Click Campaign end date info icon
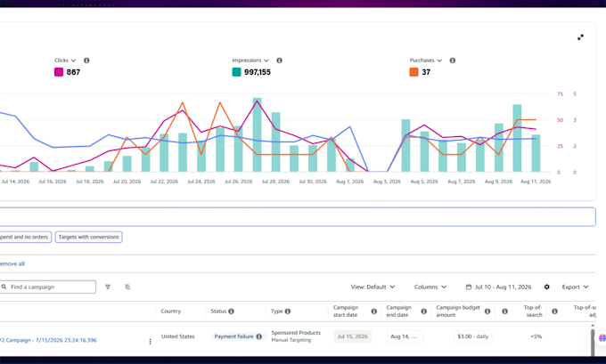 (x=423, y=311)
